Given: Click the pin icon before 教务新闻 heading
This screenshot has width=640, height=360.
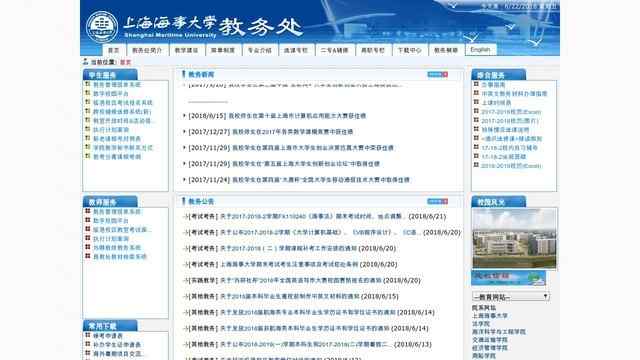Looking at the screenshot, I should [184, 74].
